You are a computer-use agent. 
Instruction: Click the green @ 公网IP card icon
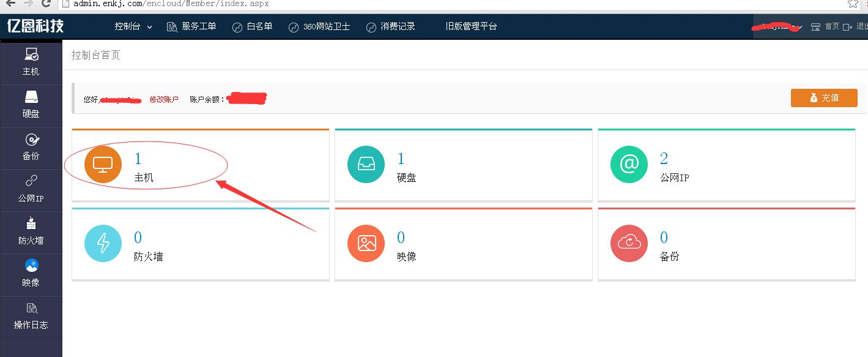[x=629, y=165]
